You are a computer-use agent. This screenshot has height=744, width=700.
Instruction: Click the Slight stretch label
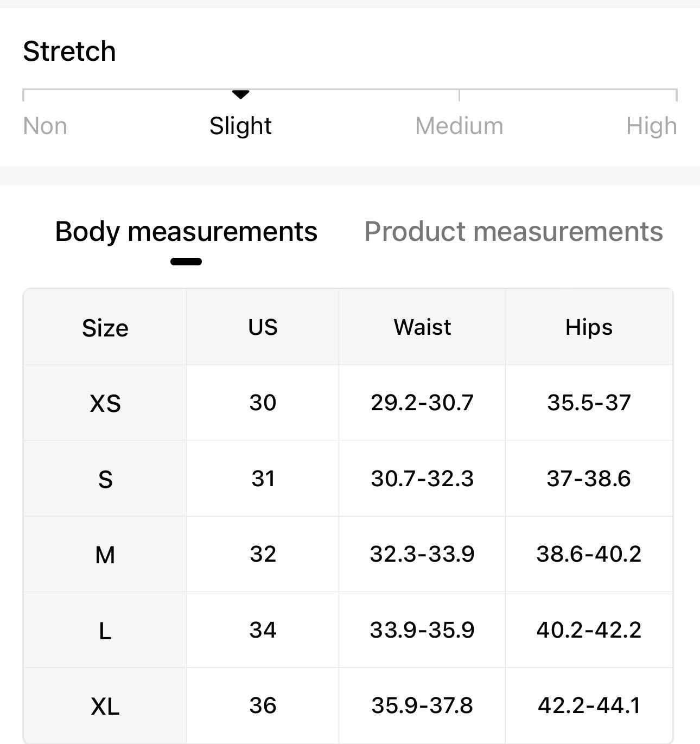coord(240,126)
